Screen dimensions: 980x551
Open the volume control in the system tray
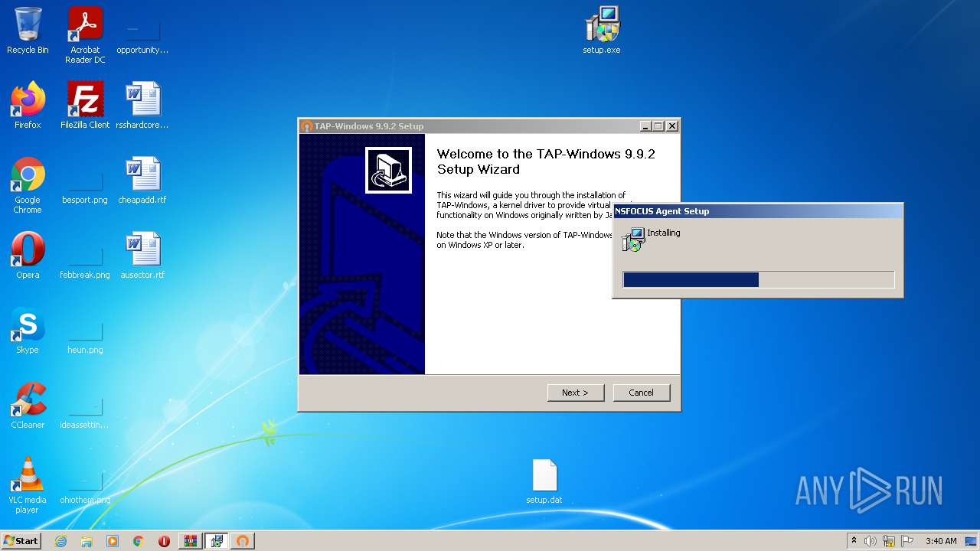point(871,541)
